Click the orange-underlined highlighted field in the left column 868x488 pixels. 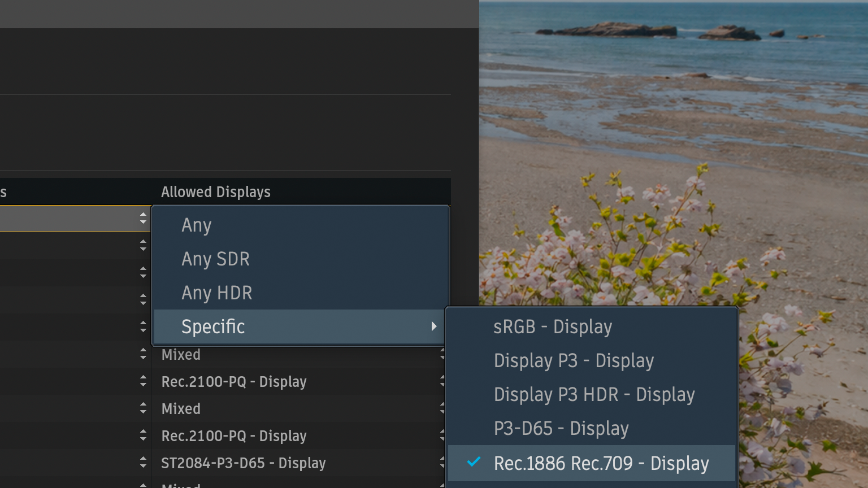pos(68,219)
